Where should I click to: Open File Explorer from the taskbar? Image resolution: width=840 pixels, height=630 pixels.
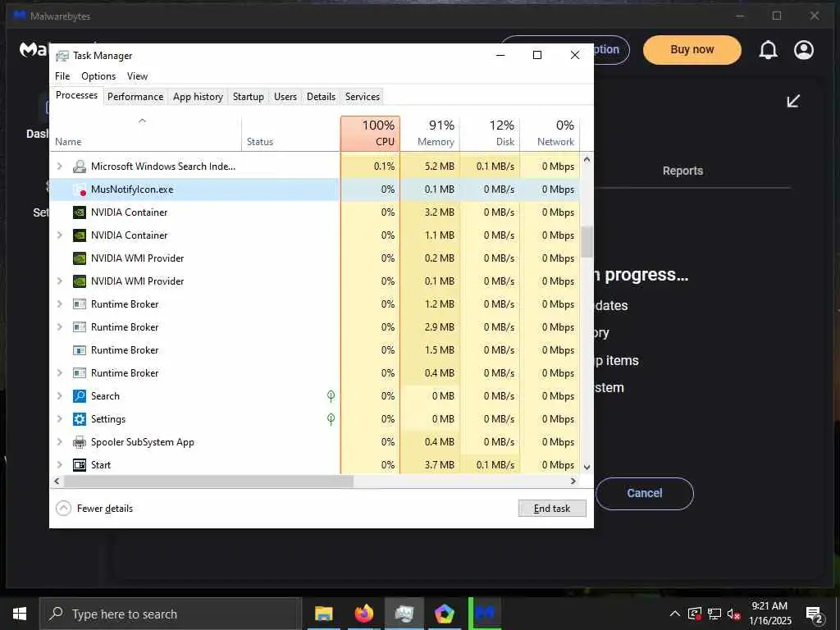pyautogui.click(x=323, y=614)
